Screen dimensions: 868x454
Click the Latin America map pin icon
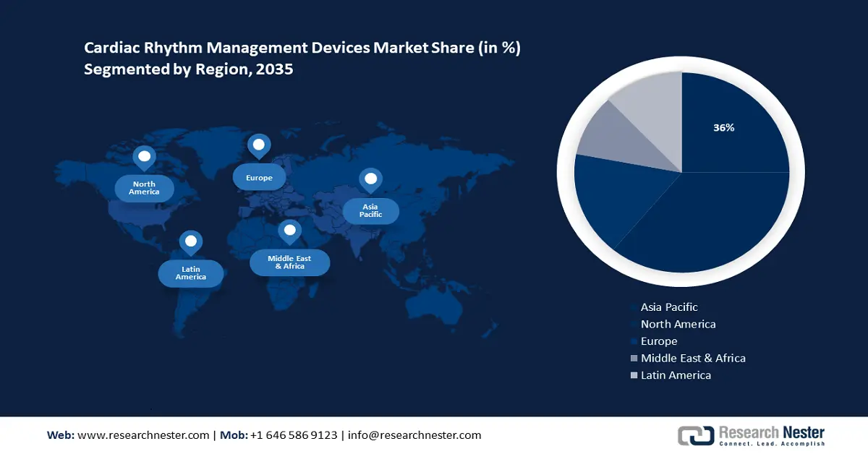click(x=190, y=242)
